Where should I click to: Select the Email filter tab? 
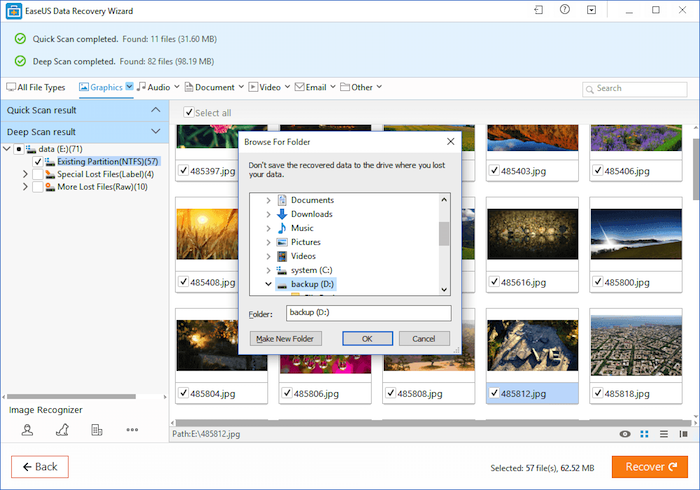coord(311,87)
